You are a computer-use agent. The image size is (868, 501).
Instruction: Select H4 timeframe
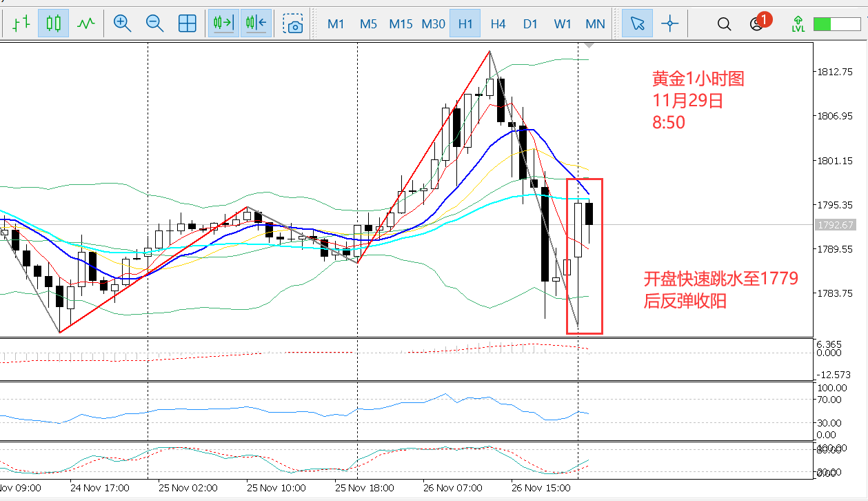tap(498, 23)
